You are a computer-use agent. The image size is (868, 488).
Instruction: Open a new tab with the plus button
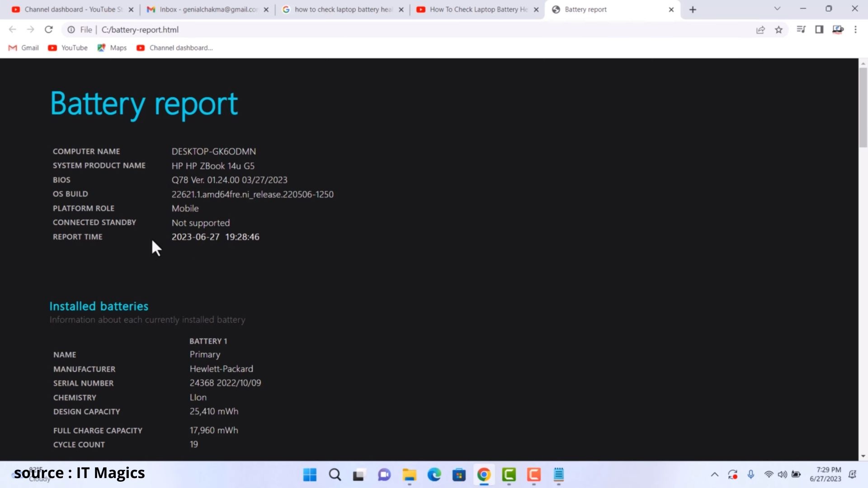point(693,9)
